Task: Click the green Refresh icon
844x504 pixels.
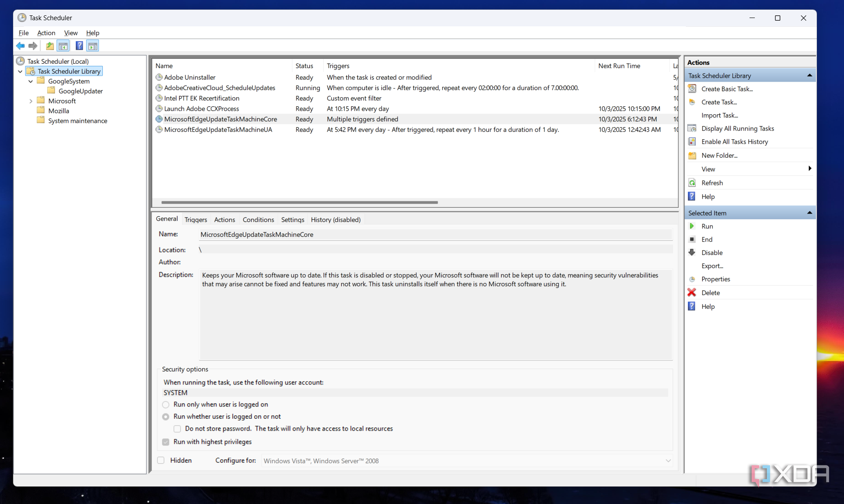Action: click(692, 183)
